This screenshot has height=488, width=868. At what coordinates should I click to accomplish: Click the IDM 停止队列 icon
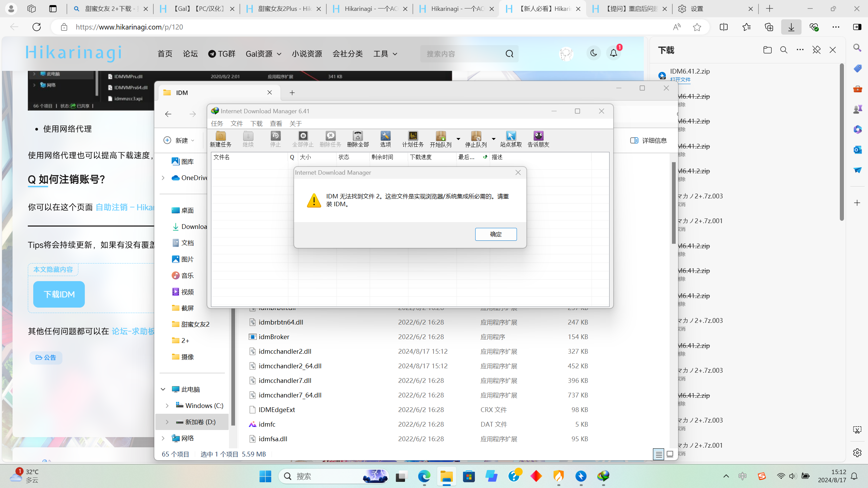476,139
